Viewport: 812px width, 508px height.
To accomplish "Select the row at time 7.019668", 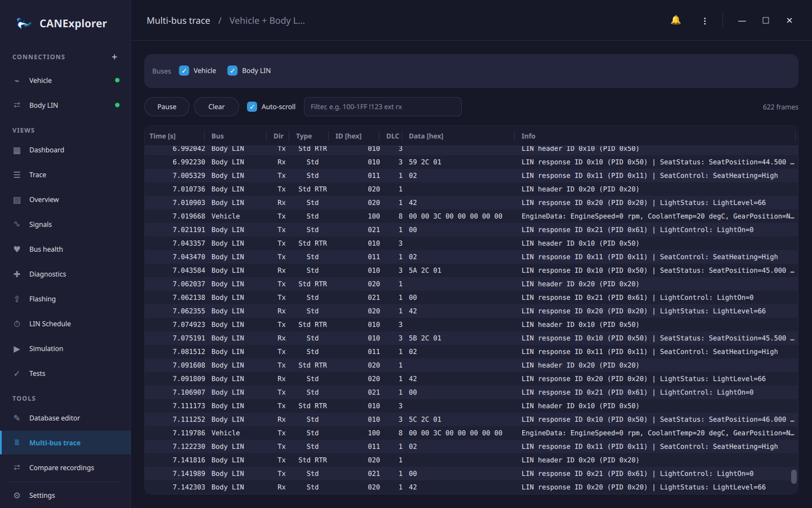I will tap(471, 216).
